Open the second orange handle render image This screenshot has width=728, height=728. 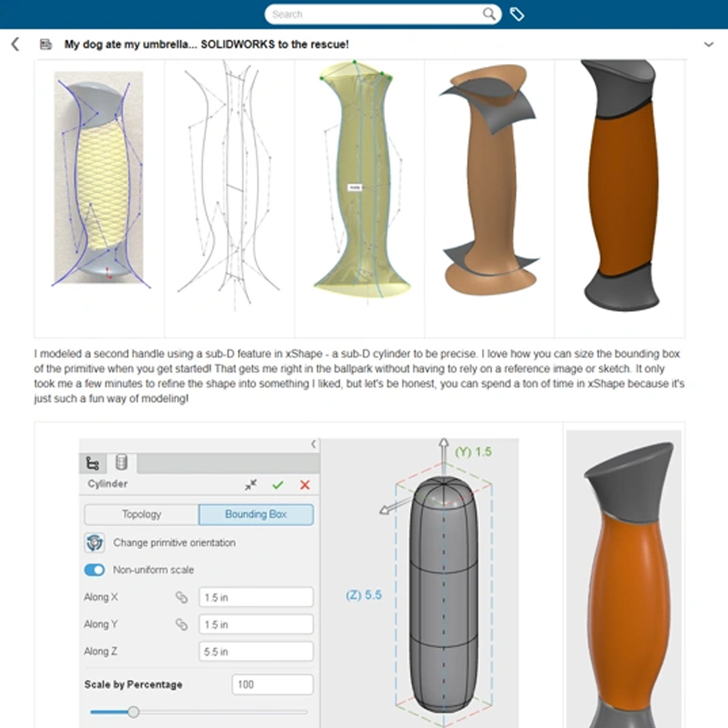click(624, 578)
